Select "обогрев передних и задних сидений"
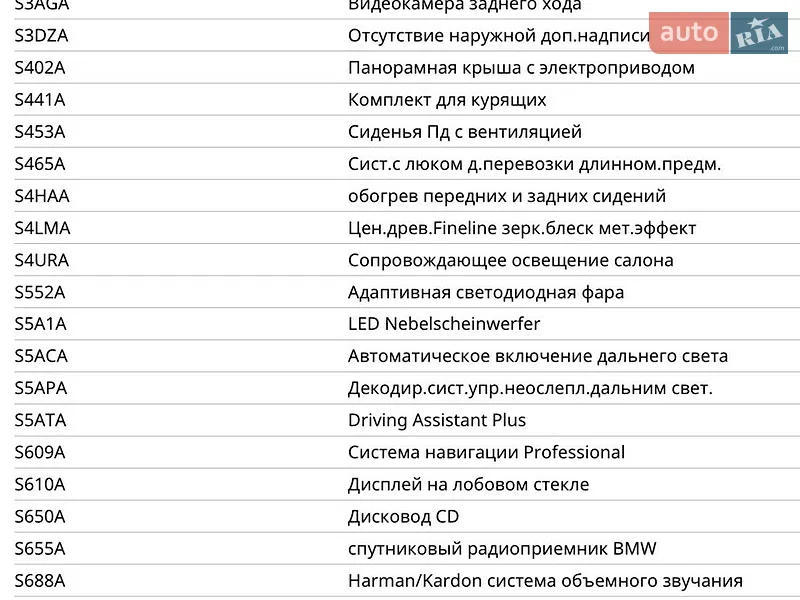 coord(507,196)
